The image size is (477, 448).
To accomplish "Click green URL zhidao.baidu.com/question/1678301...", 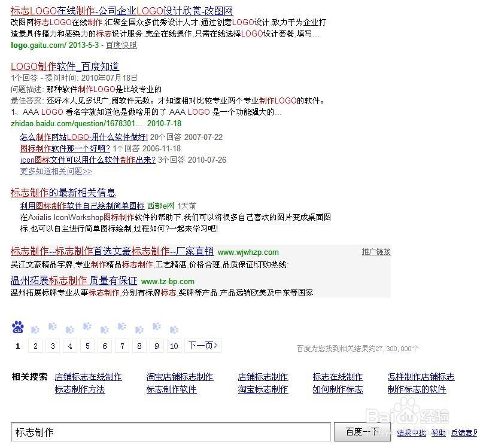I will click(77, 123).
